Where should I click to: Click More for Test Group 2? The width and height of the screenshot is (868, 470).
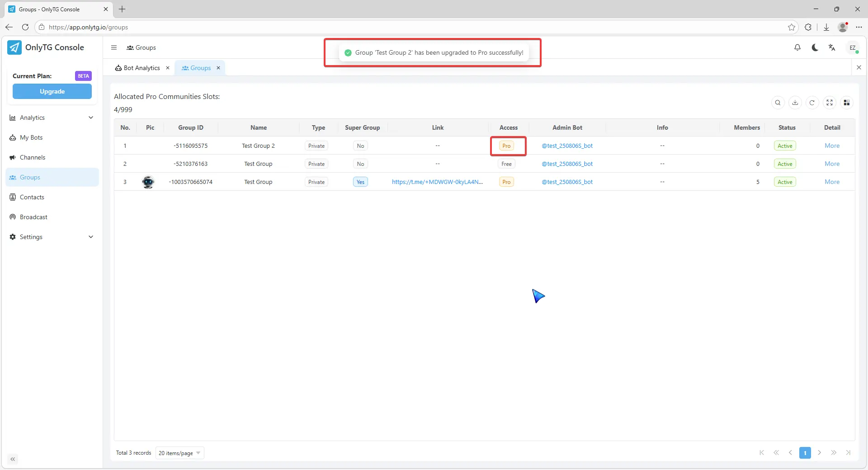[x=832, y=146]
